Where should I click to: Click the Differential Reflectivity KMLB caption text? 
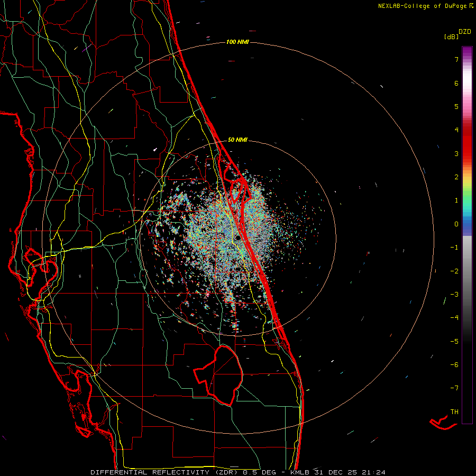click(x=238, y=472)
